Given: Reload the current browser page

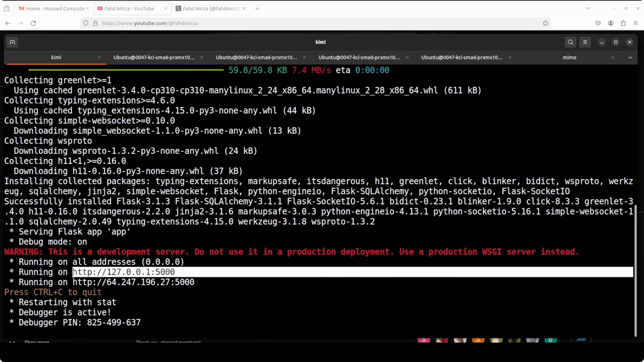Looking at the screenshot, I should point(33,23).
